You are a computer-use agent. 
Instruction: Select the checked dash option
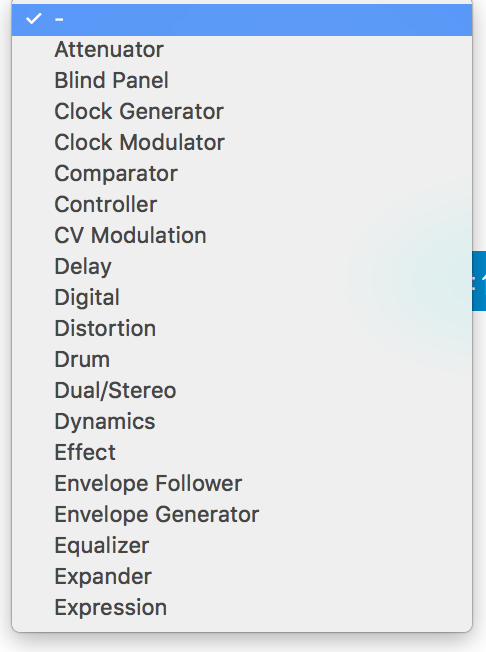click(x=242, y=19)
